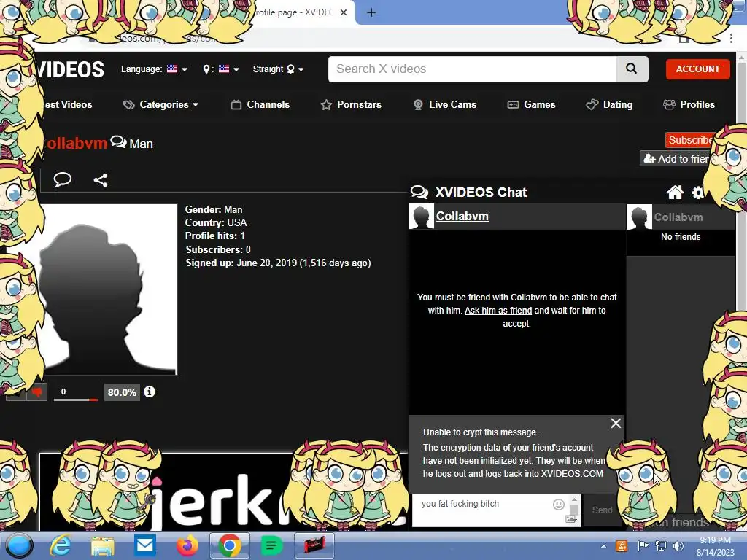Open the green document app on taskbar
Screen dimensions: 747x560
coord(271,545)
